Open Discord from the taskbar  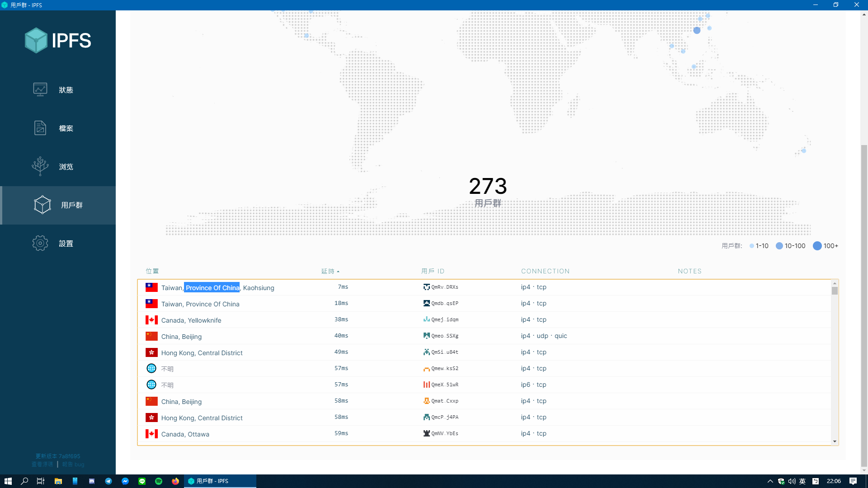pyautogui.click(x=92, y=481)
